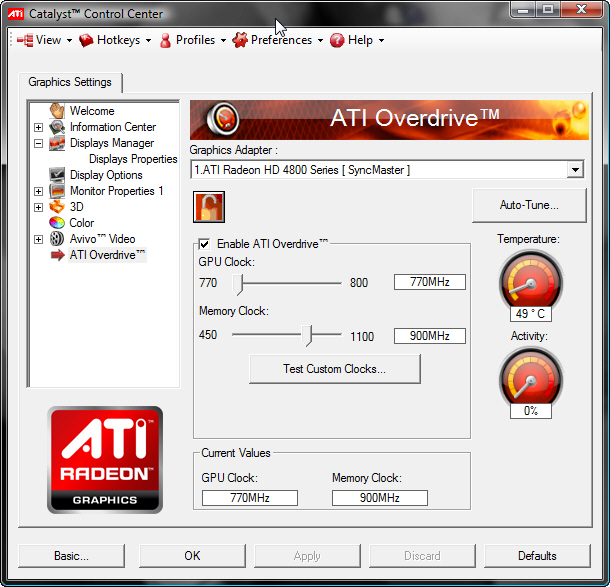Expand the Avivo Video tree node

38,239
